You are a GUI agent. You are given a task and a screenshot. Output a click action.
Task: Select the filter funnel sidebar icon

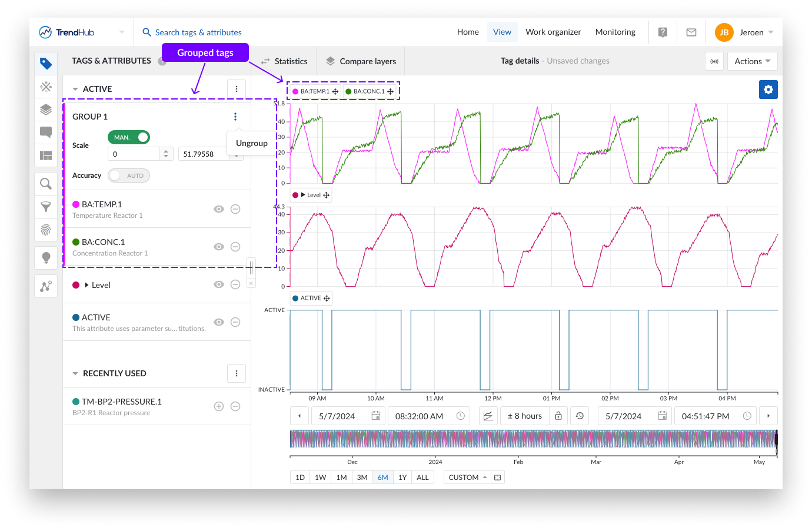click(46, 207)
